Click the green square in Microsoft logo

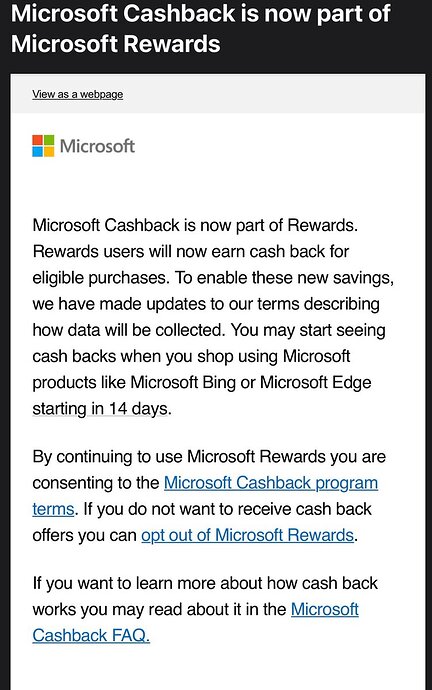(49, 140)
